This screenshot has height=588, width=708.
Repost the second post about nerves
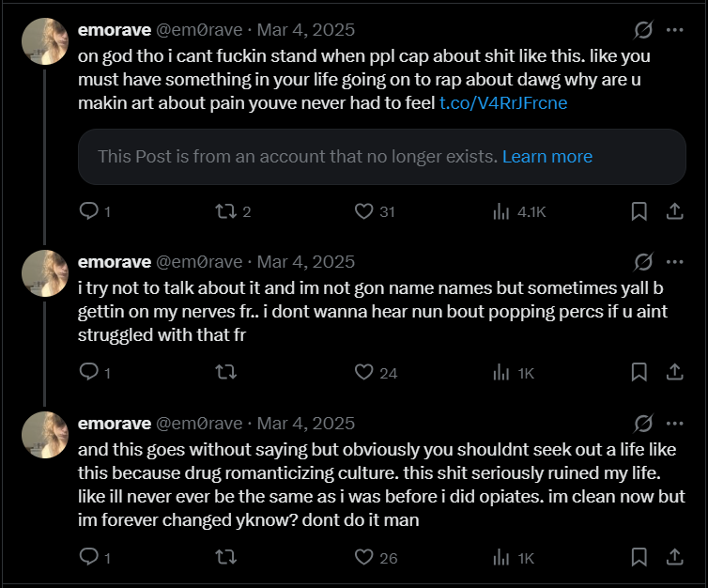[226, 373]
